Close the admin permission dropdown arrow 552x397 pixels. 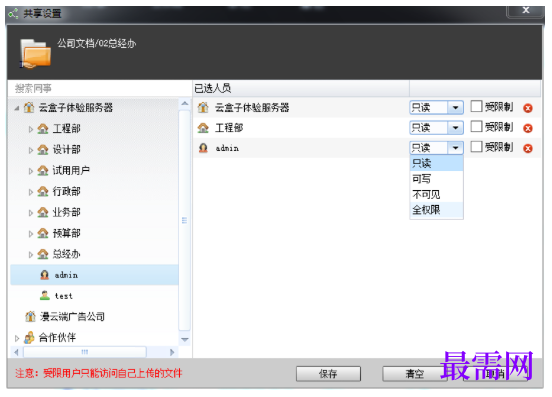point(455,148)
